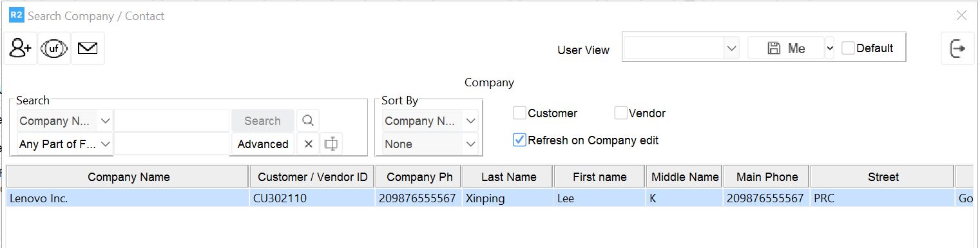Image resolution: width=980 pixels, height=248 pixels.
Task: Uncheck Refresh on Company edit
Action: (520, 140)
